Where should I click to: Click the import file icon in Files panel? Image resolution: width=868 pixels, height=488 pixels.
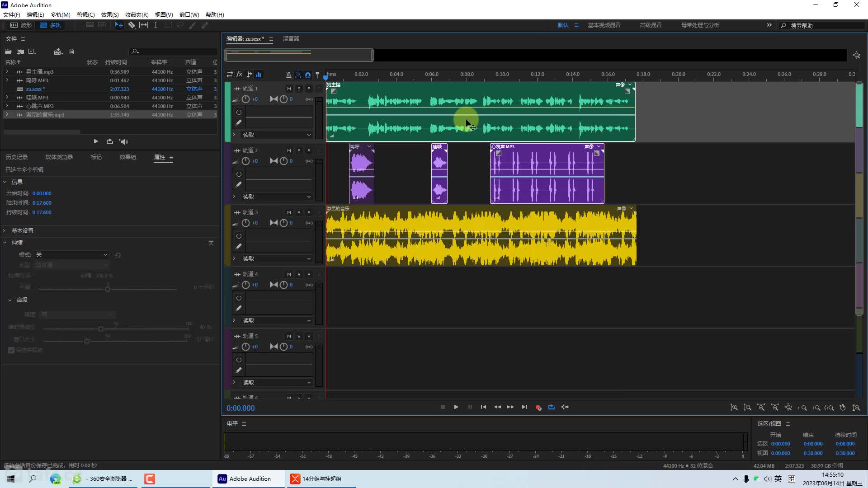20,52
